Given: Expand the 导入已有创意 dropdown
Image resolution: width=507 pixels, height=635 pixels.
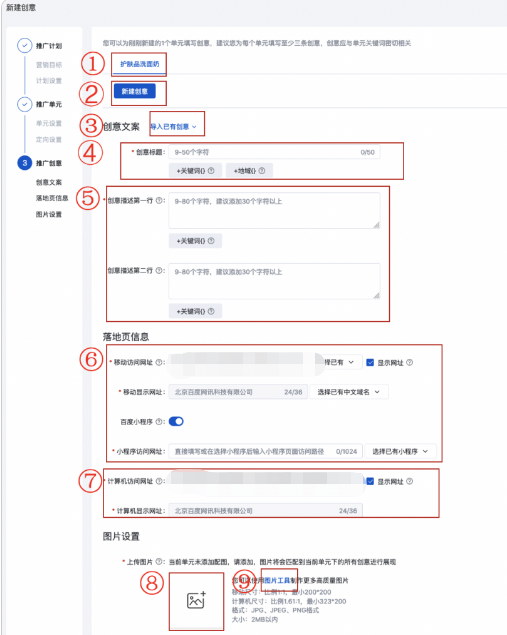Looking at the screenshot, I should pos(174,127).
